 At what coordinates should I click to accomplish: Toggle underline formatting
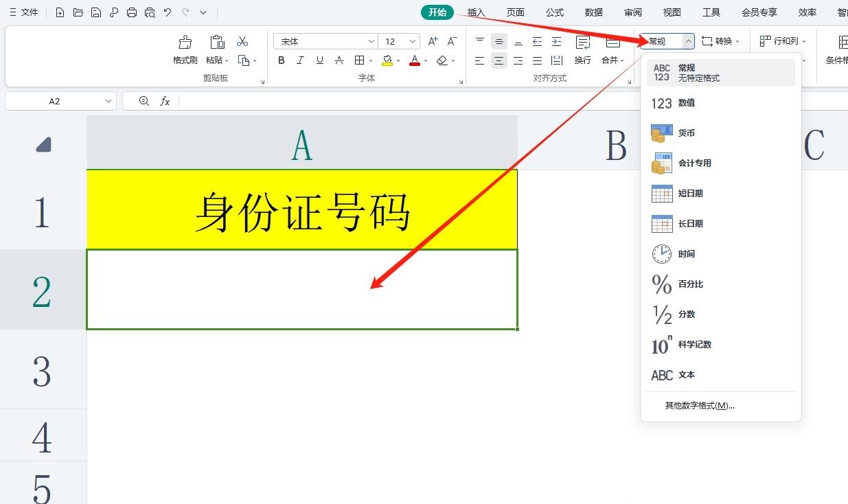click(x=319, y=60)
